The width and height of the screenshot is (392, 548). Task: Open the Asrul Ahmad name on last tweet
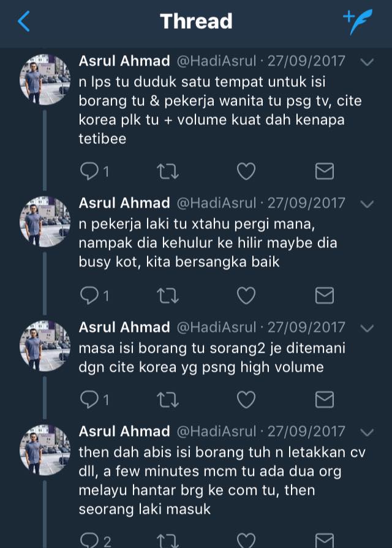click(124, 431)
